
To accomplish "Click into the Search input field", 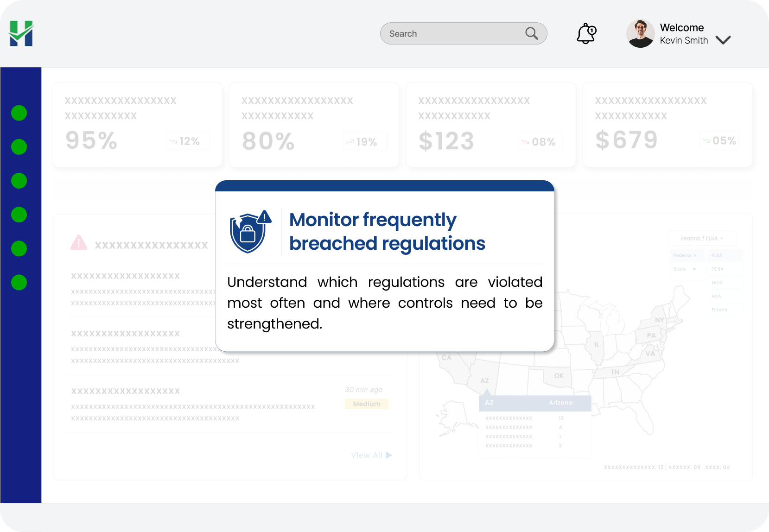I will (x=454, y=34).
